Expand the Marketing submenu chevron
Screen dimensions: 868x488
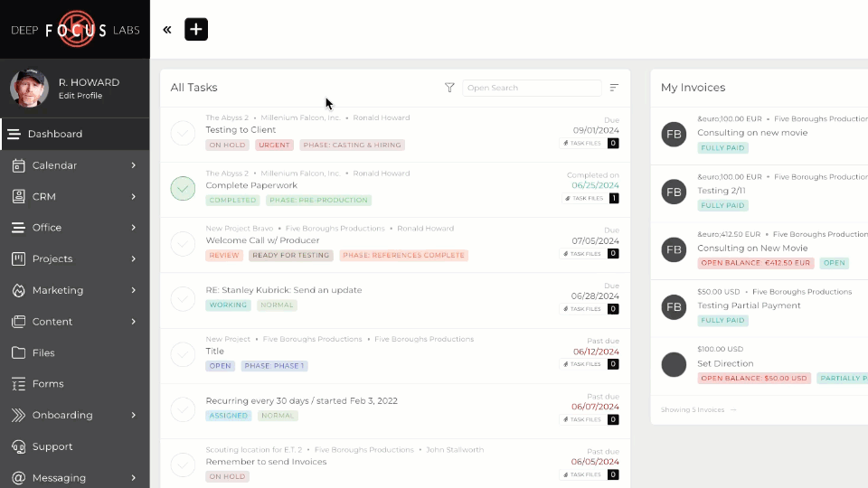(x=134, y=290)
